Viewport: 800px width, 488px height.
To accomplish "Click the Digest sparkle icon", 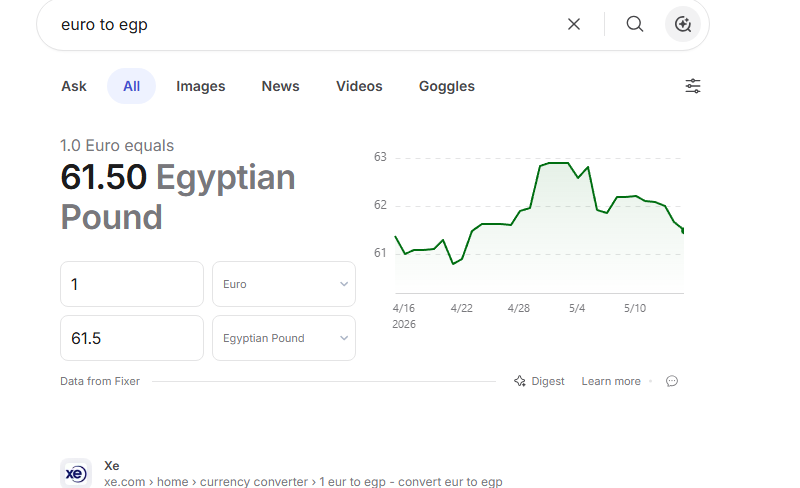I will pos(519,381).
